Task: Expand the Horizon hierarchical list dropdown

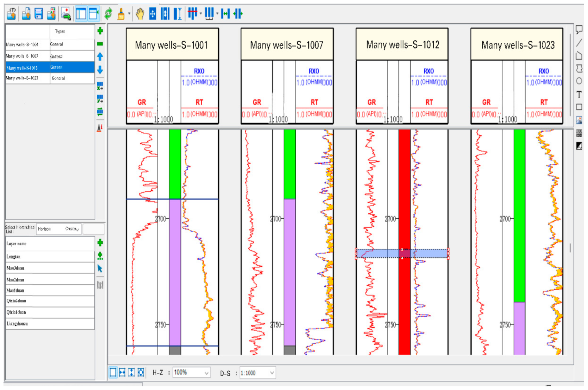Action: coord(77,229)
